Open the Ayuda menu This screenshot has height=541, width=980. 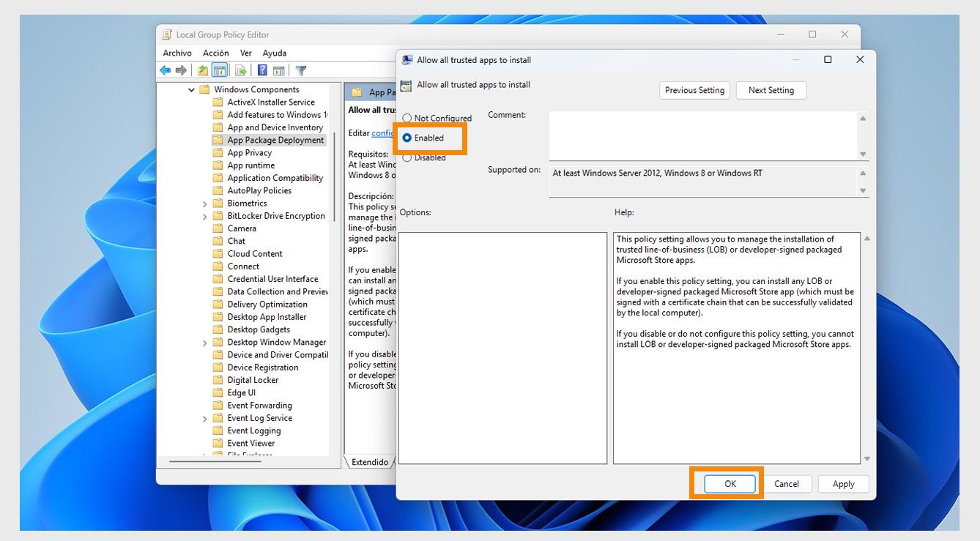(275, 53)
